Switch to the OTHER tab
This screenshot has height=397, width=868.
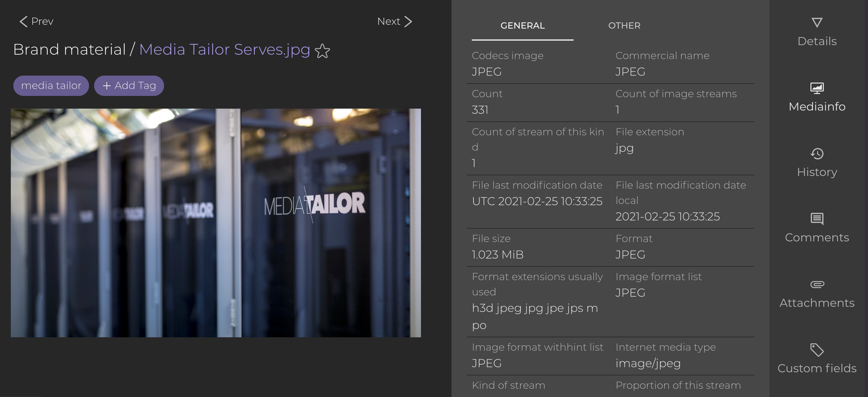(x=624, y=26)
